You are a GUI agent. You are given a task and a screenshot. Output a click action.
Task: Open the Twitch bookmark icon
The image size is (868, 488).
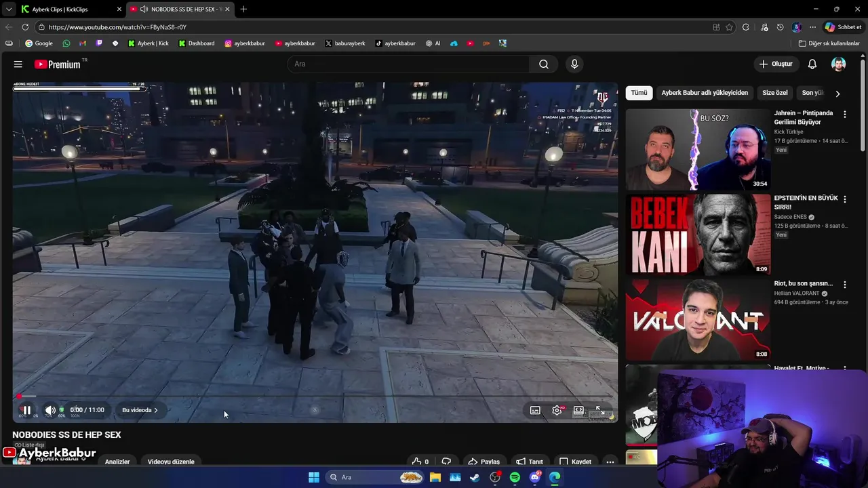tap(99, 43)
